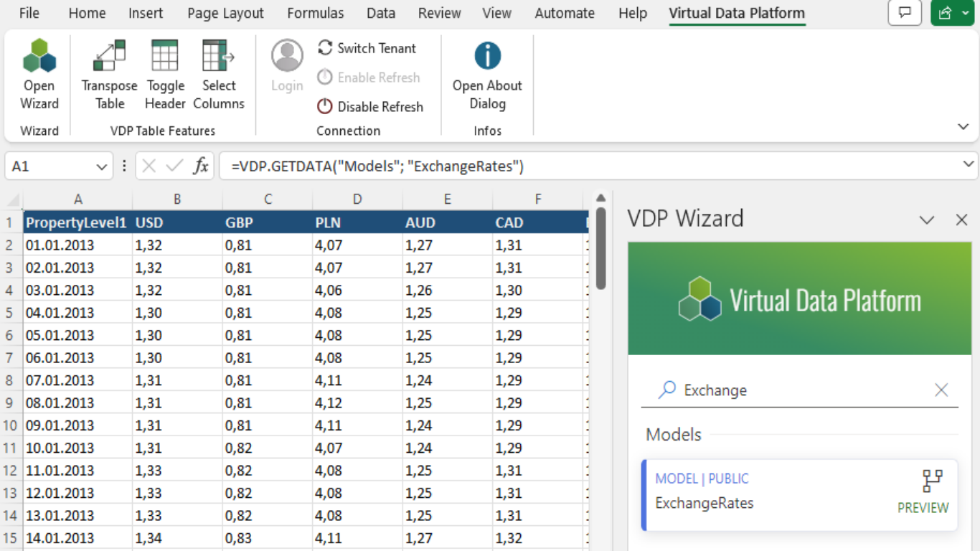Open the Name Box dropdown
Image resolution: width=980 pixels, height=551 pixels.
click(x=100, y=166)
